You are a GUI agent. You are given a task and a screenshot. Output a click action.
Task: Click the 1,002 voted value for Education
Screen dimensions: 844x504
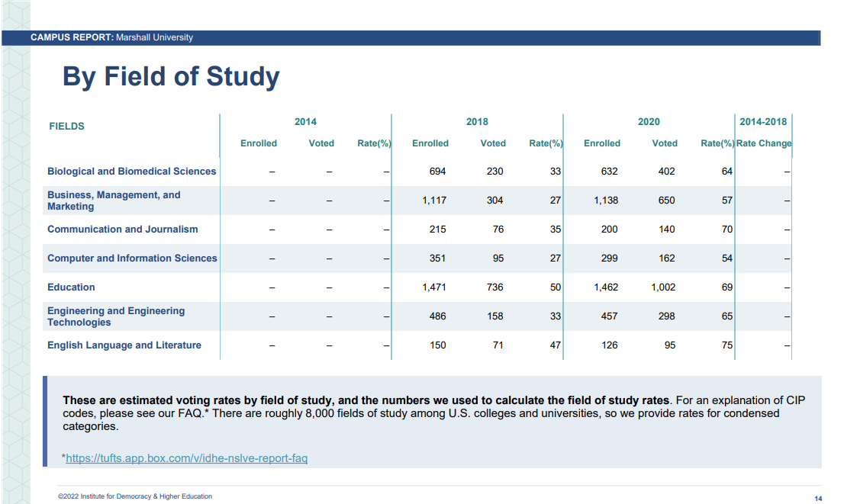click(663, 287)
